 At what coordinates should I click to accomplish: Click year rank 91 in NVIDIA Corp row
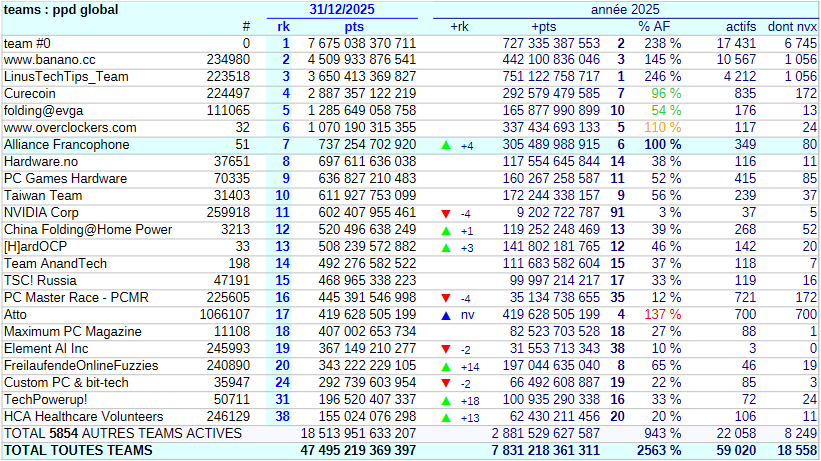click(617, 213)
